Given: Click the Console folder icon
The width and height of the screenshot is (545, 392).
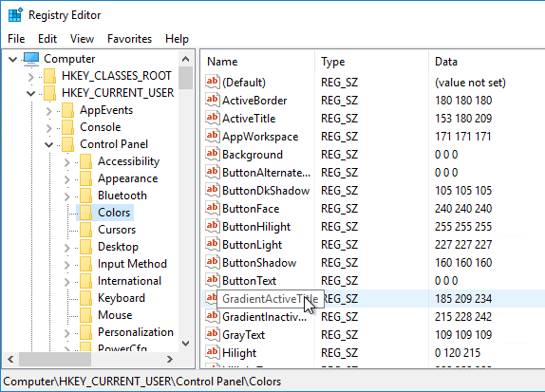Looking at the screenshot, I should coord(67,127).
